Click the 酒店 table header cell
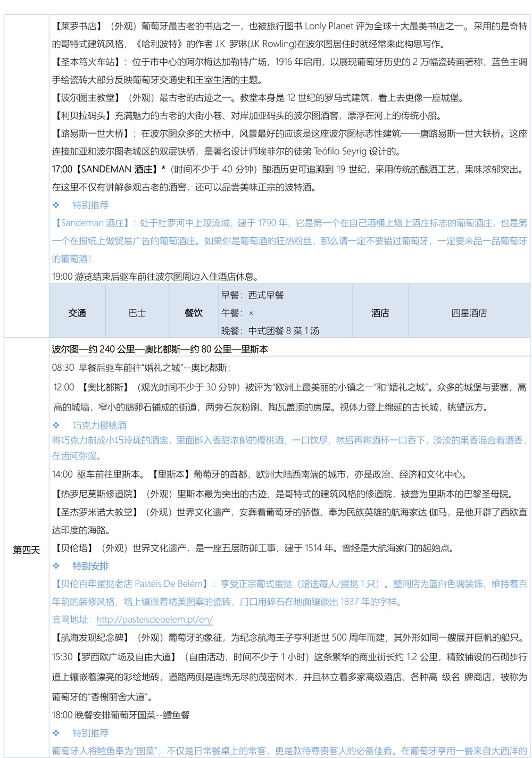Screen dimensions: 532x758 click(x=380, y=313)
